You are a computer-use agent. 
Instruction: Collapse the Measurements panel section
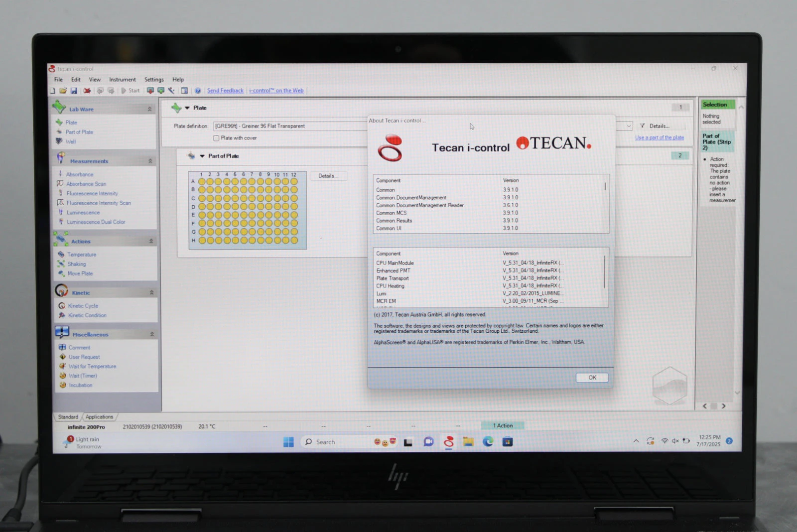(150, 161)
